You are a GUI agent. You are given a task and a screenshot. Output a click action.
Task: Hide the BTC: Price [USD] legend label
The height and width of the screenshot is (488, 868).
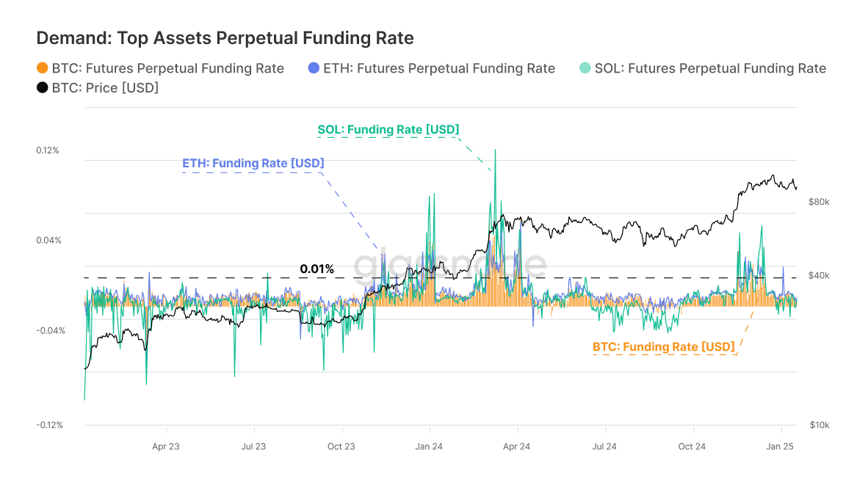coord(105,88)
